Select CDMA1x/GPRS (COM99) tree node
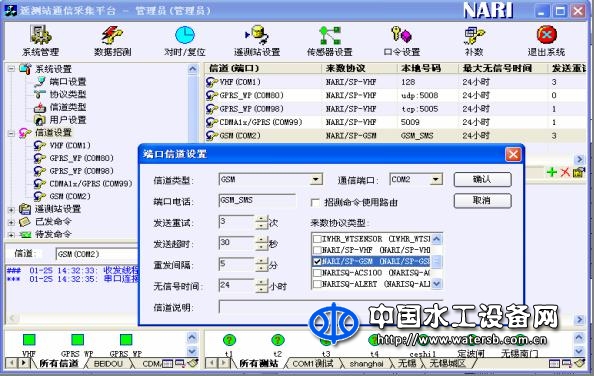The width and height of the screenshot is (594, 376). click(x=91, y=184)
